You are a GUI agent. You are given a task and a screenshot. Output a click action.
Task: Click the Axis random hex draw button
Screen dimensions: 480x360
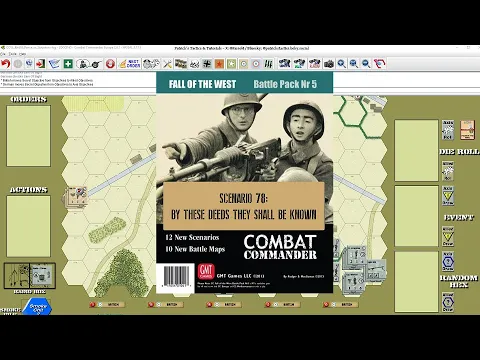tap(448, 261)
